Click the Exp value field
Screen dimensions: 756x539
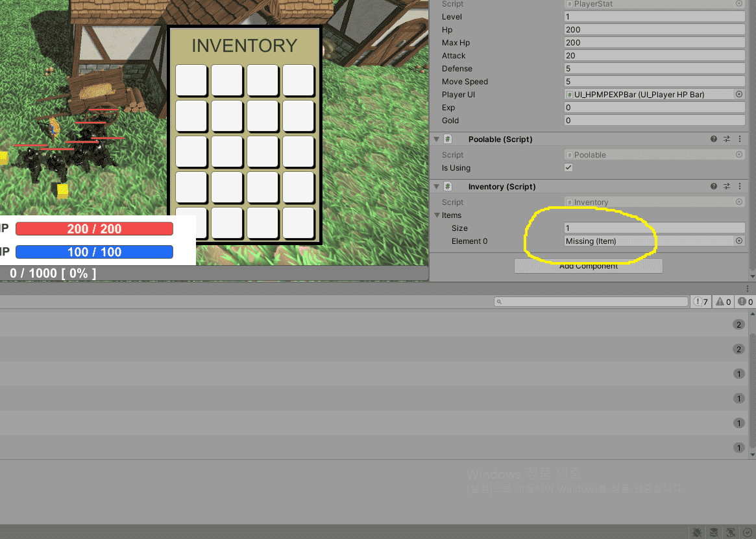point(654,108)
